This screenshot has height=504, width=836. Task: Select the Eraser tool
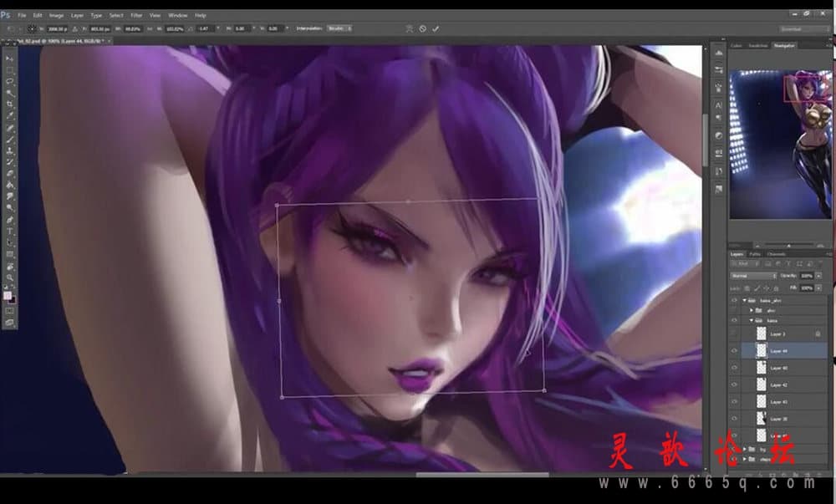9,174
